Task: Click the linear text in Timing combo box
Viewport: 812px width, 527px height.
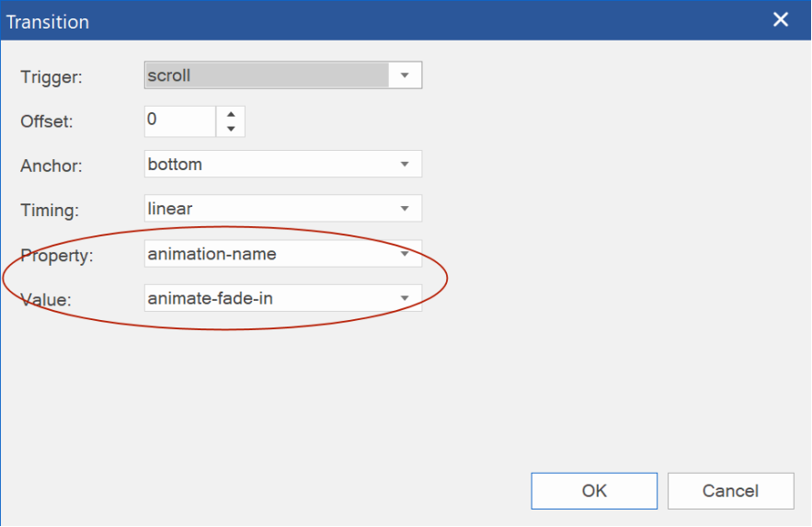Action: click(x=170, y=209)
